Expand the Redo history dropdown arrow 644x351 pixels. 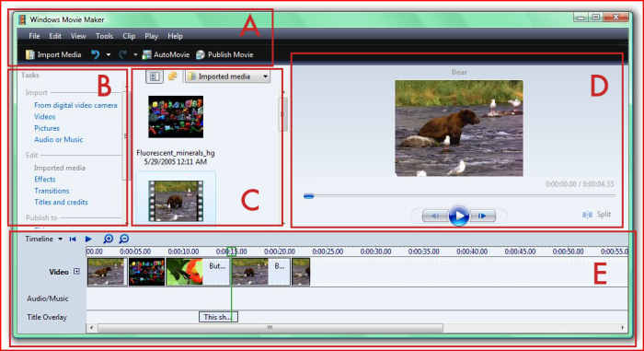(x=135, y=54)
